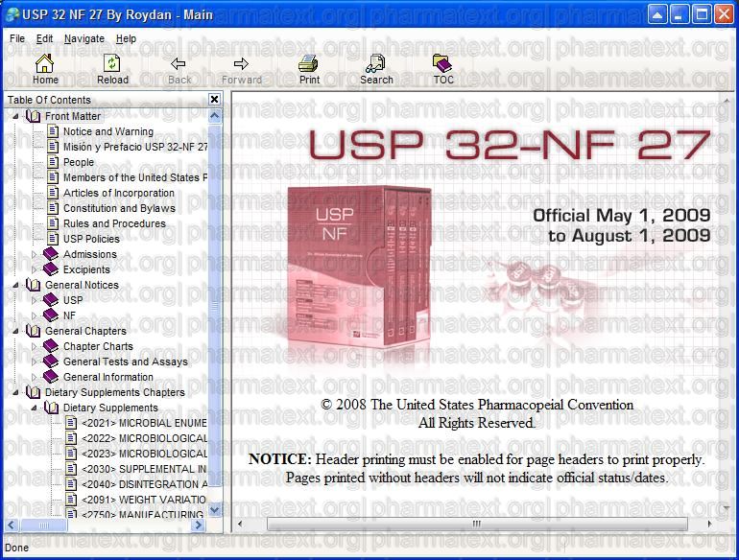Expand the Admissions book node
Image resolution: width=739 pixels, height=560 pixels.
coord(34,254)
